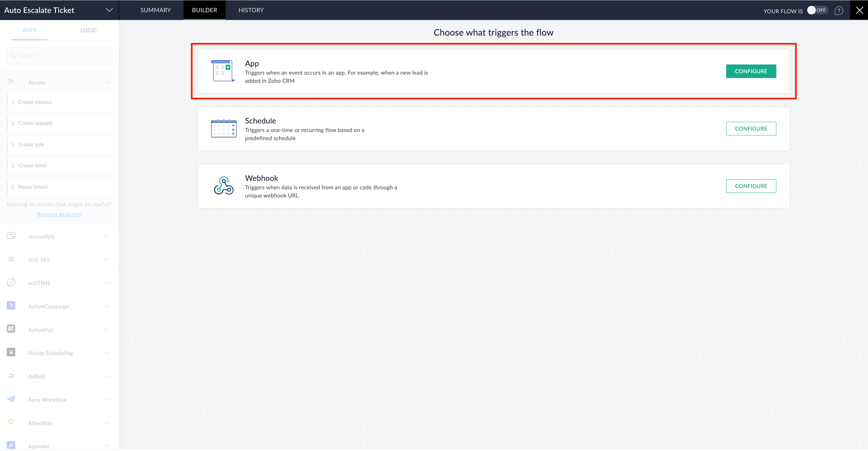Open the help question mark icon
Viewport: 868px width, 451px height.
click(x=839, y=11)
